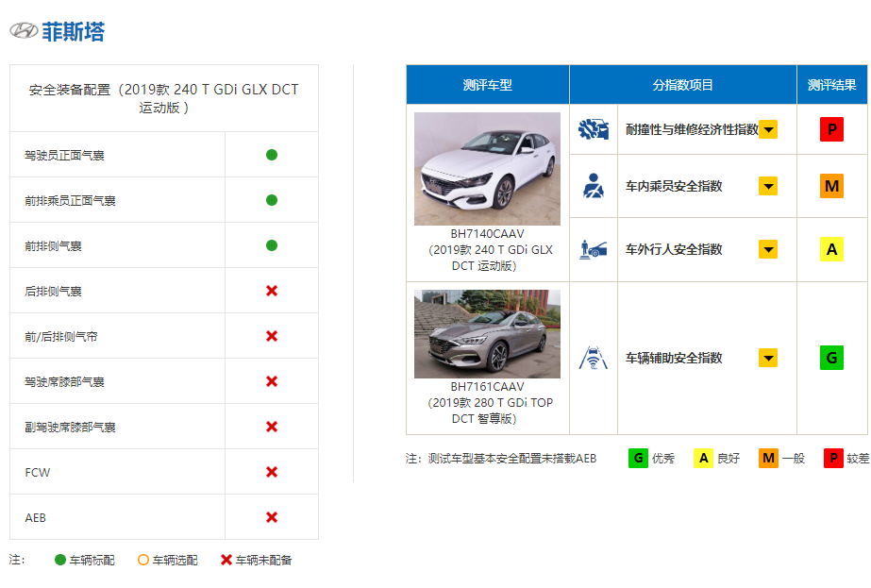871x588 pixels.
Task: Click red X for 后排侧气囊
Action: [x=272, y=291]
